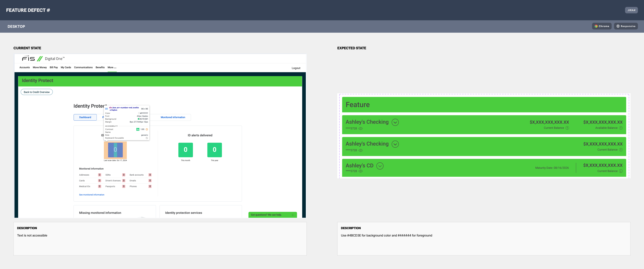Click the contrast warning icon in inspector tooltip
This screenshot has width=644, height=269.
pos(147,129)
